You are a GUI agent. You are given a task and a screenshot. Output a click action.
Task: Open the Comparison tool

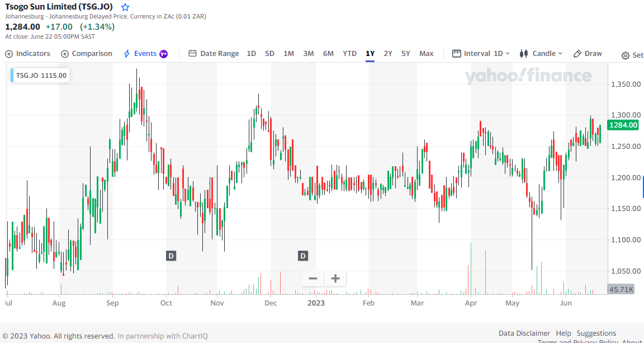86,54
